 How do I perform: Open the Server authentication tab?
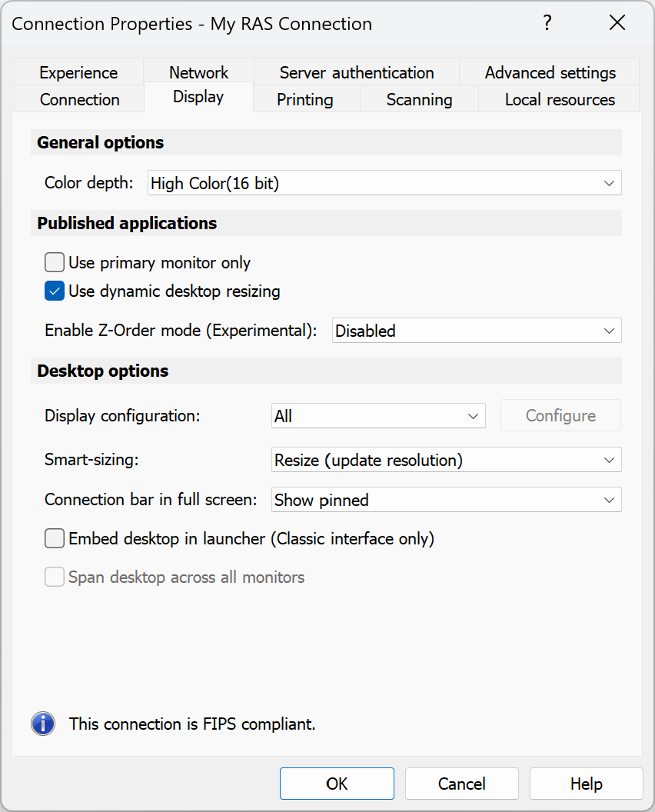point(356,72)
